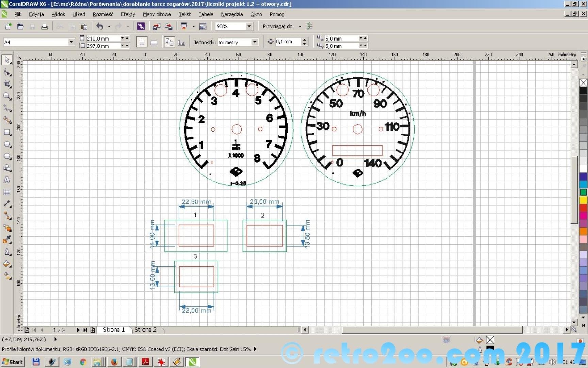This screenshot has height=368, width=588.
Task: Choose the Rectangle drawing tool
Action: coord(7,133)
